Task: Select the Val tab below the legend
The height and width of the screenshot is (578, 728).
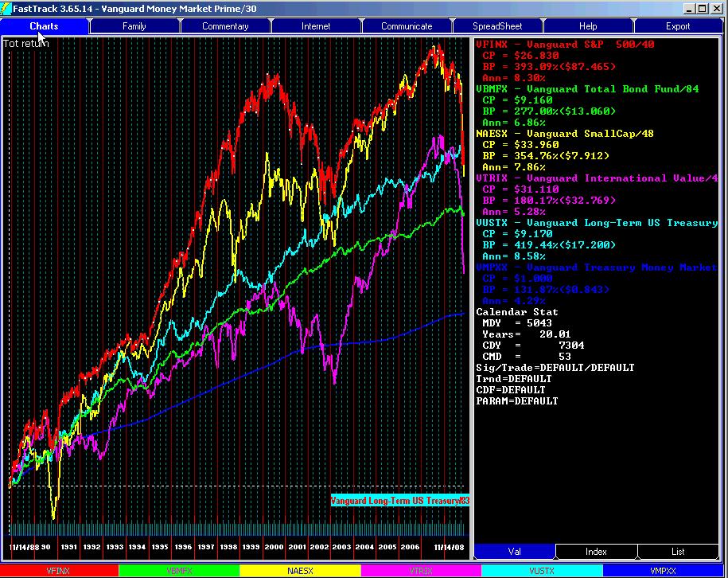Action: click(x=514, y=552)
